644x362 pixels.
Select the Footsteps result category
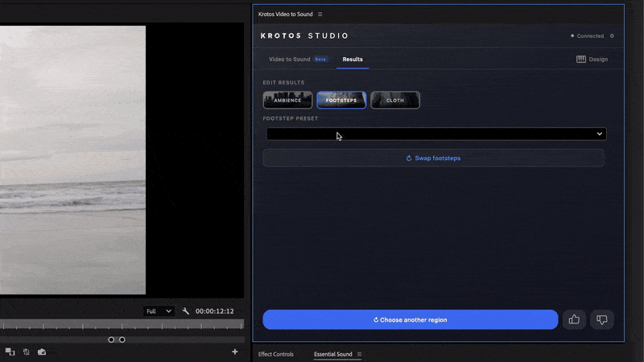click(x=341, y=100)
